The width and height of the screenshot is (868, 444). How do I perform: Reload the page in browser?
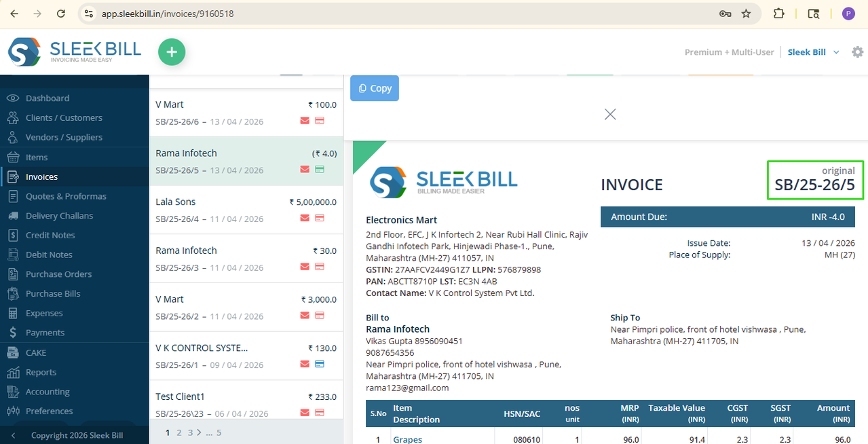pyautogui.click(x=61, y=14)
